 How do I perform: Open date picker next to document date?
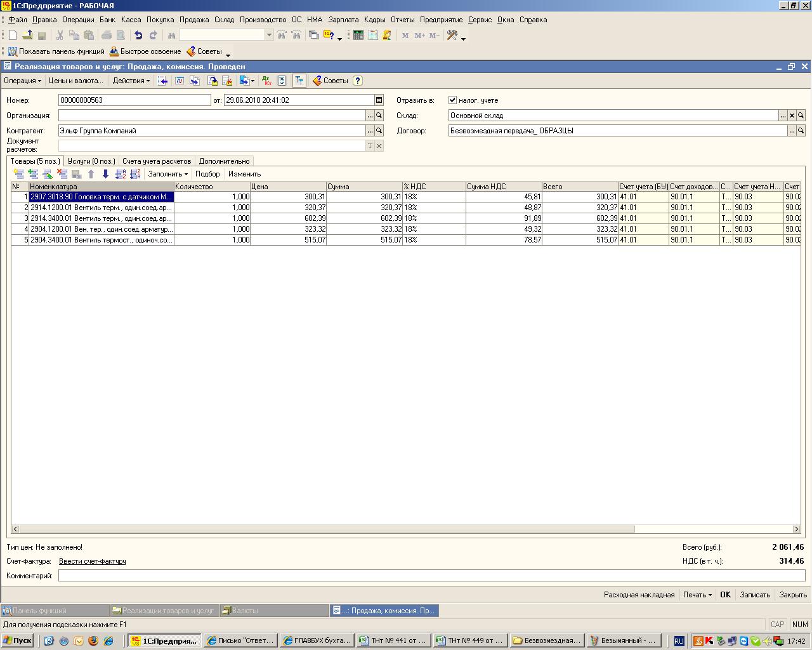click(379, 100)
